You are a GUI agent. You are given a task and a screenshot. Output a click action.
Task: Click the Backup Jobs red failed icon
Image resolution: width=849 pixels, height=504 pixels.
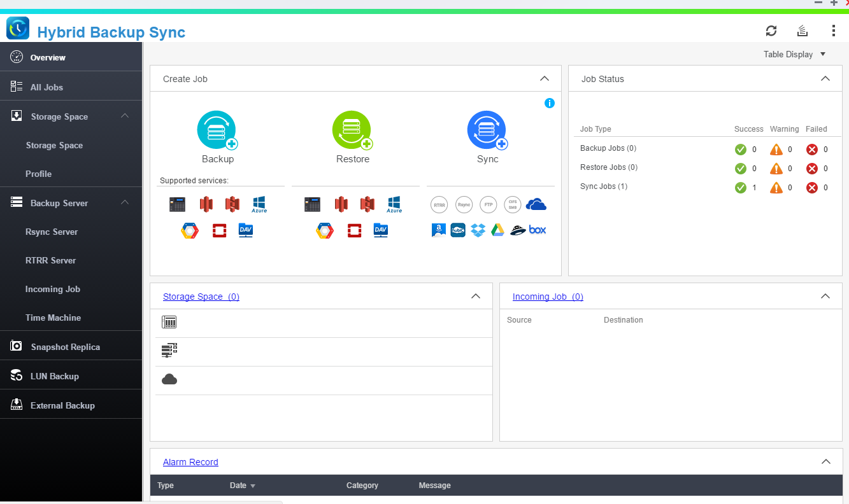coord(811,150)
